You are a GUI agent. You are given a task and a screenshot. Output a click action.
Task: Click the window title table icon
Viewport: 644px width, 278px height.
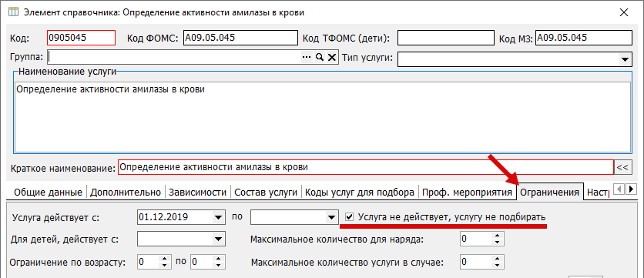point(14,12)
